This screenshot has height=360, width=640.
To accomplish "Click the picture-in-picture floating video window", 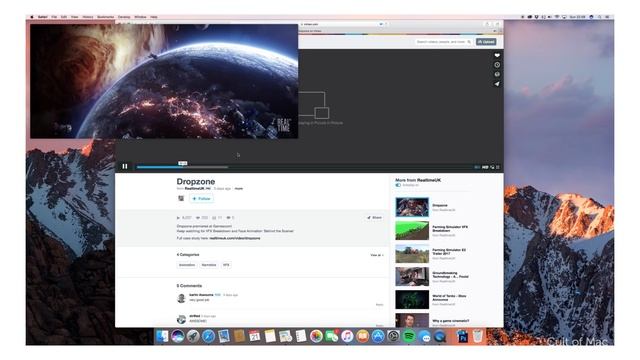I will click(164, 81).
